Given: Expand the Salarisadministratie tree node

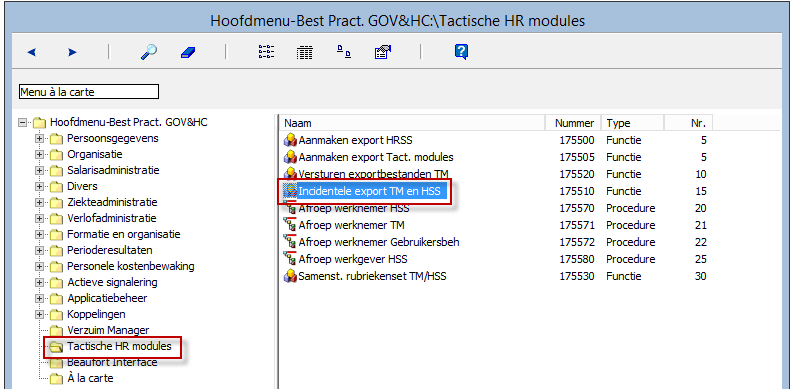Looking at the screenshot, I should (x=39, y=171).
